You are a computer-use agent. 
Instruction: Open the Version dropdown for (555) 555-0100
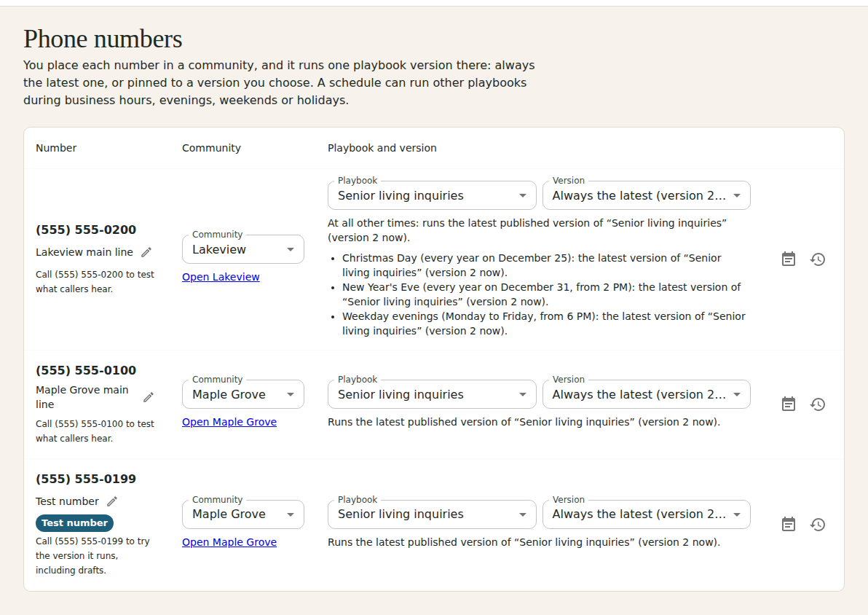[647, 394]
